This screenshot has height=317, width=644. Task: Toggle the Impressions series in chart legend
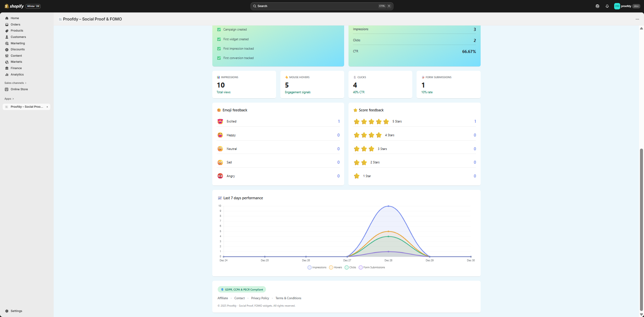point(317,267)
